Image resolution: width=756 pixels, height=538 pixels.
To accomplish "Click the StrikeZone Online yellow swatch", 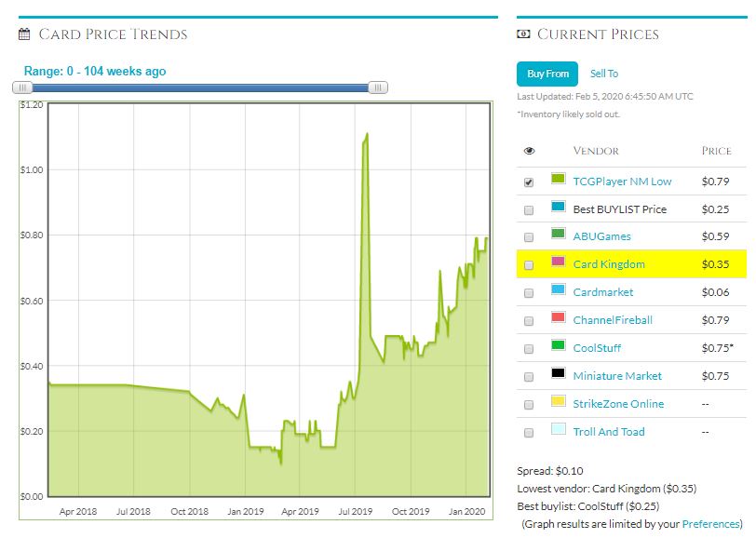I will pos(558,401).
